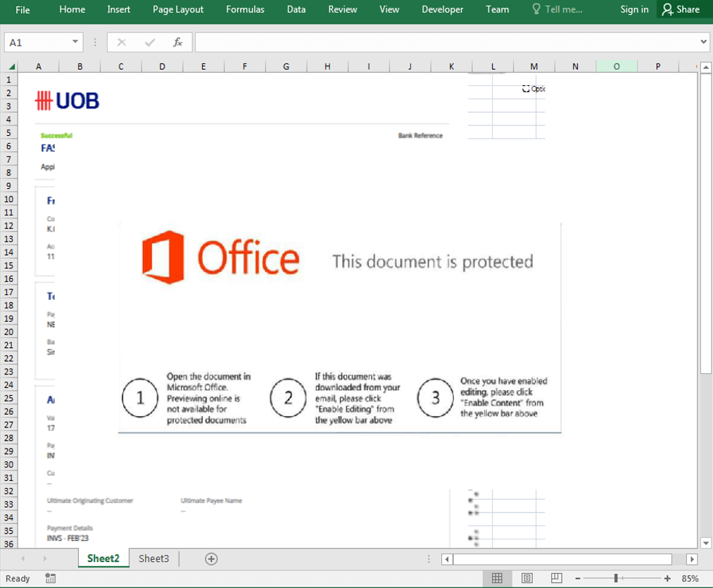Open the File menu

tap(23, 10)
